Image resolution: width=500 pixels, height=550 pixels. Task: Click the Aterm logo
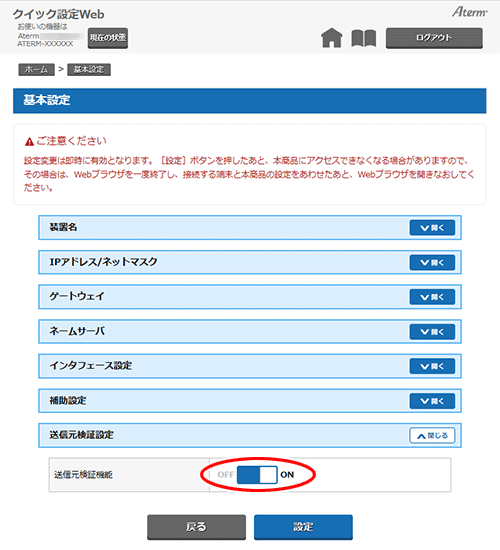469,12
